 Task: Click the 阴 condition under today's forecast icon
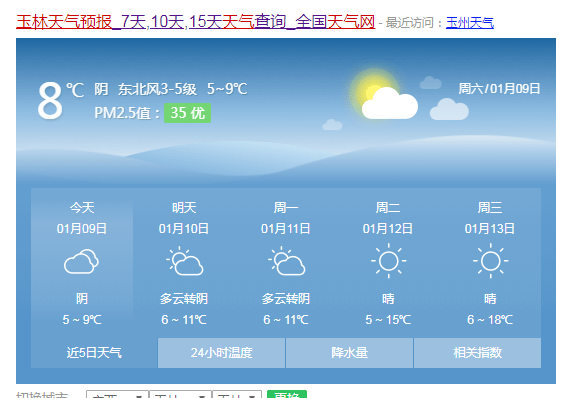[x=82, y=299]
